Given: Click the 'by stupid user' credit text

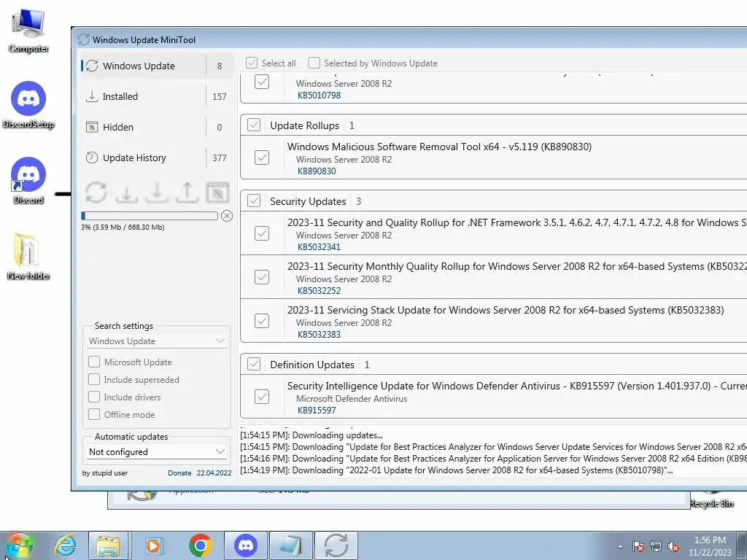Looking at the screenshot, I should coord(105,472).
